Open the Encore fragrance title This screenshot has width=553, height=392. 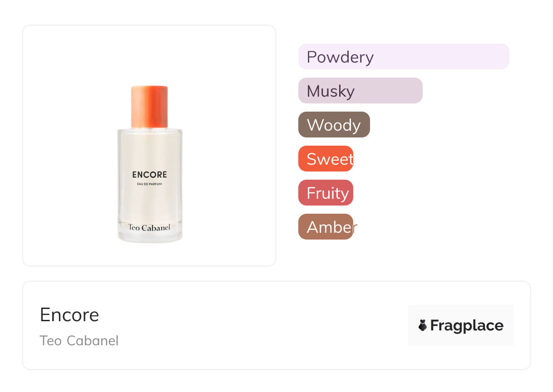pos(69,314)
